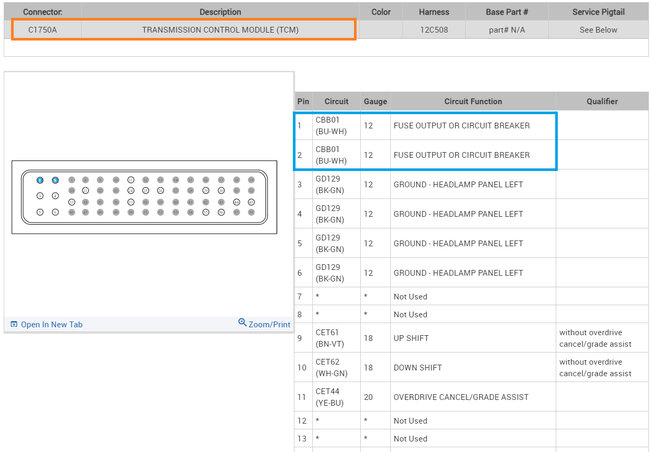The width and height of the screenshot is (650, 452).
Task: Click pin 8 'Not Used' cell
Action: pyautogui.click(x=410, y=314)
